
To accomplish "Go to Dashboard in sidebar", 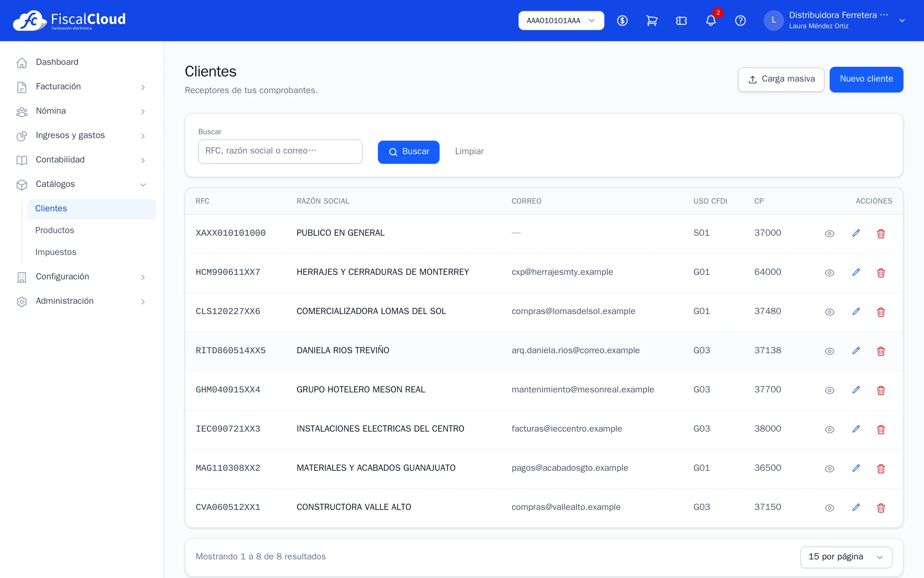I will (81, 62).
